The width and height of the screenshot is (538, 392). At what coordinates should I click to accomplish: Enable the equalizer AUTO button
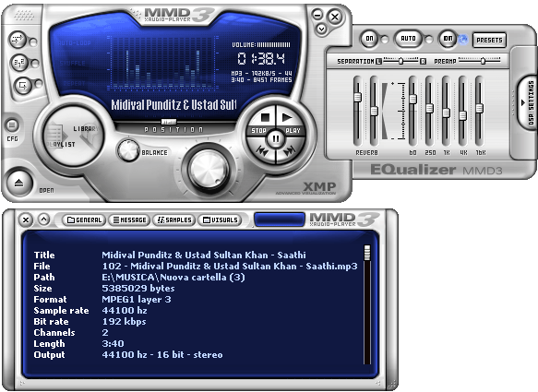pos(408,39)
